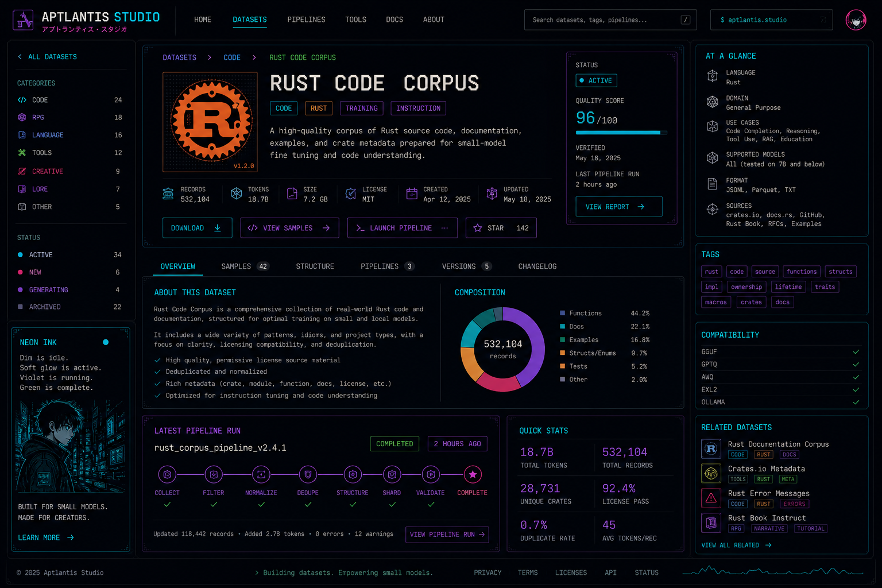Switch to the SAMPLES tab
Image resolution: width=882 pixels, height=588 pixels.
click(245, 266)
